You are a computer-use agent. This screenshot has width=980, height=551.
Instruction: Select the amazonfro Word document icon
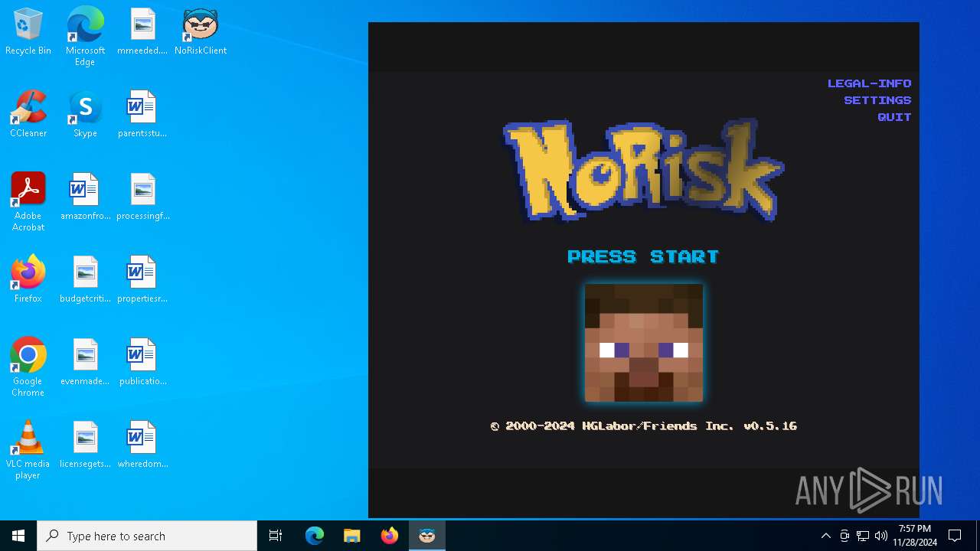[x=85, y=197]
